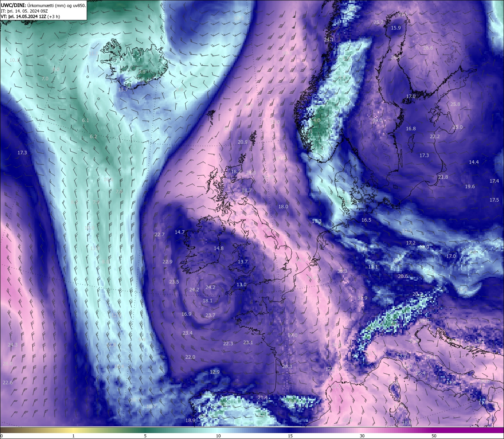Click the 26.6 value over Finland
The height and width of the screenshot is (439, 504).
point(428,48)
